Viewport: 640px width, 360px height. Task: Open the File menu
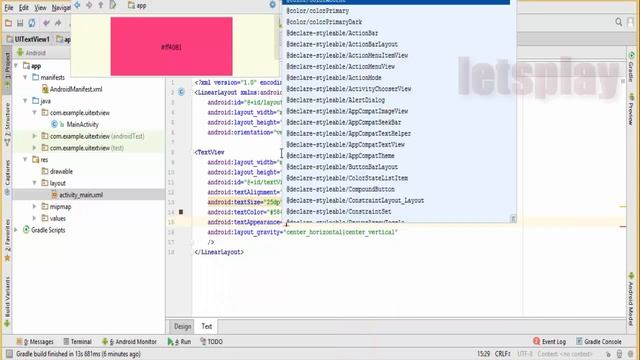click(x=9, y=7)
